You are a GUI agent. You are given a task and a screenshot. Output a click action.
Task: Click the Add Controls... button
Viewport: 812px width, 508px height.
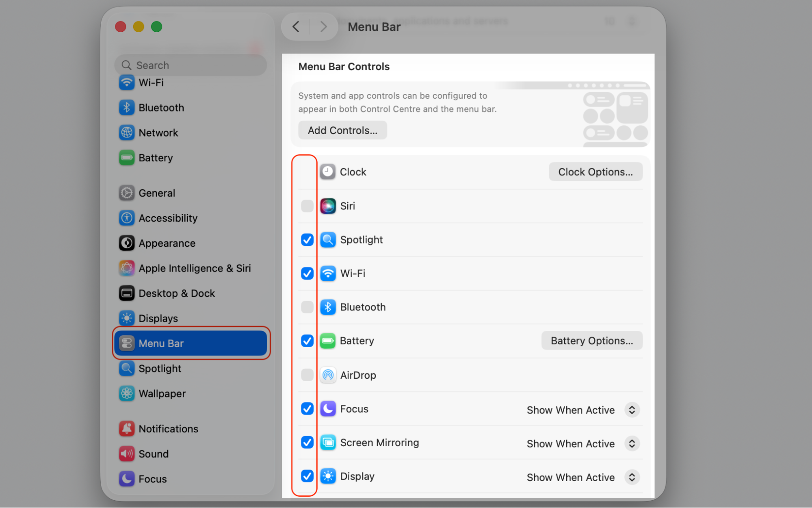click(x=342, y=130)
